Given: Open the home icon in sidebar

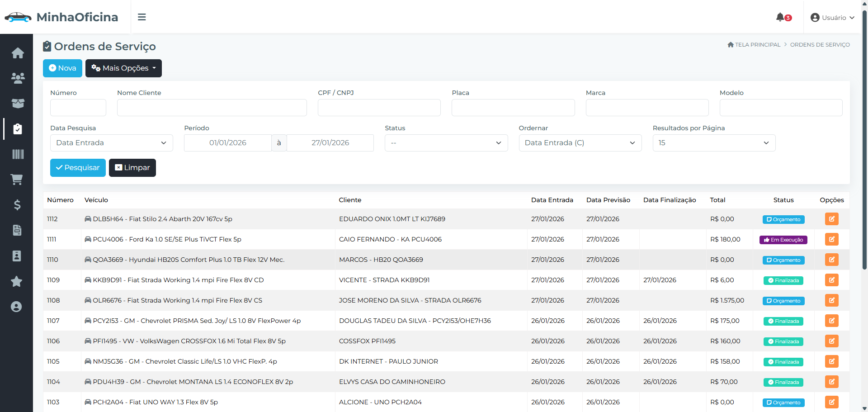Looking at the screenshot, I should click(18, 53).
